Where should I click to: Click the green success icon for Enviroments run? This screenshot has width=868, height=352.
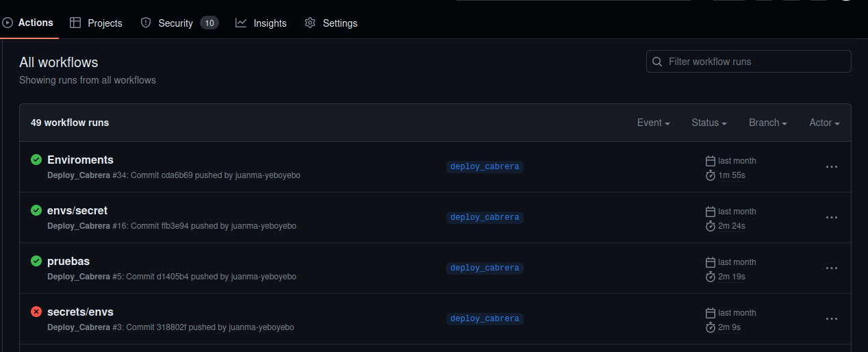(x=36, y=160)
